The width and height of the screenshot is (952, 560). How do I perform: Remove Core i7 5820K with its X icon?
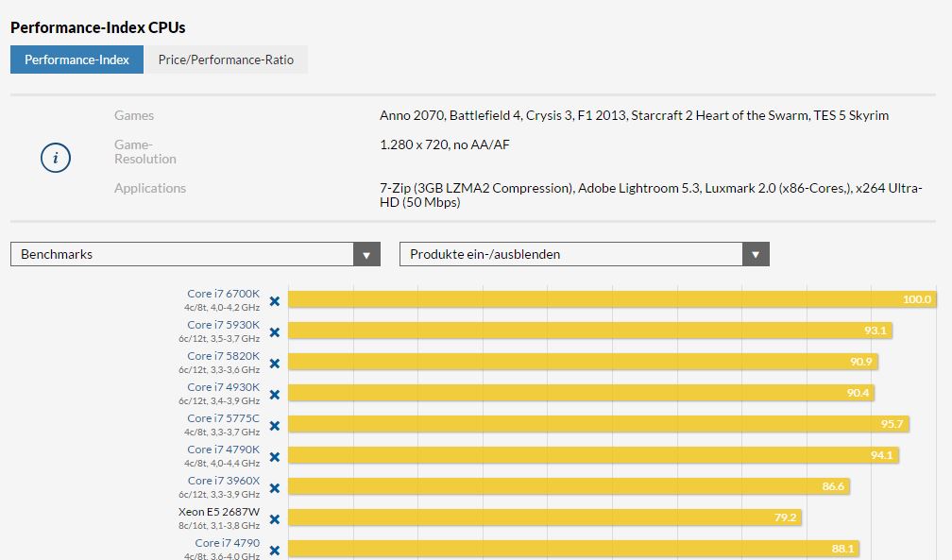275,364
